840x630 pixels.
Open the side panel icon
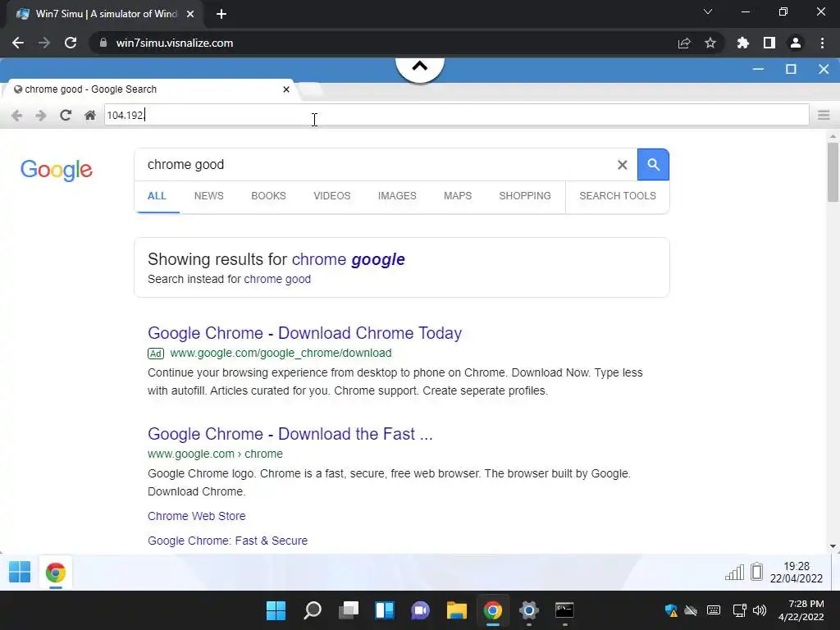point(769,43)
